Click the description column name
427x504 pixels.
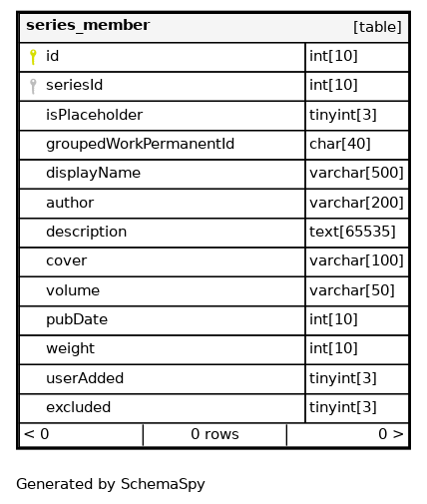(x=87, y=232)
